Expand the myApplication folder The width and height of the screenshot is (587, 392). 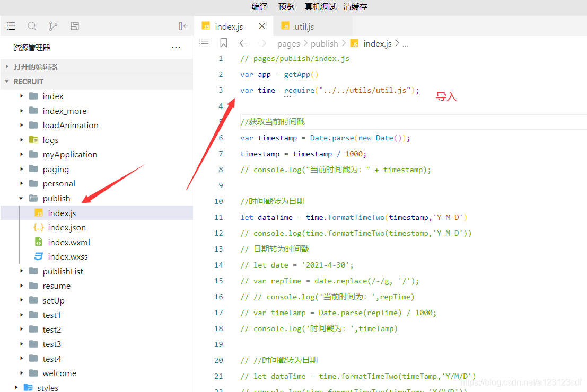click(22, 155)
